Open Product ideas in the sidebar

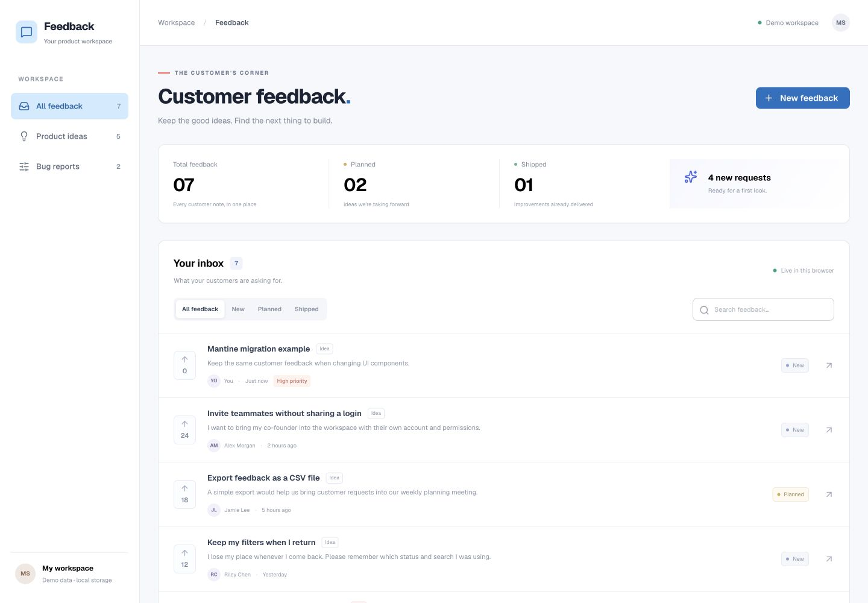coord(69,136)
